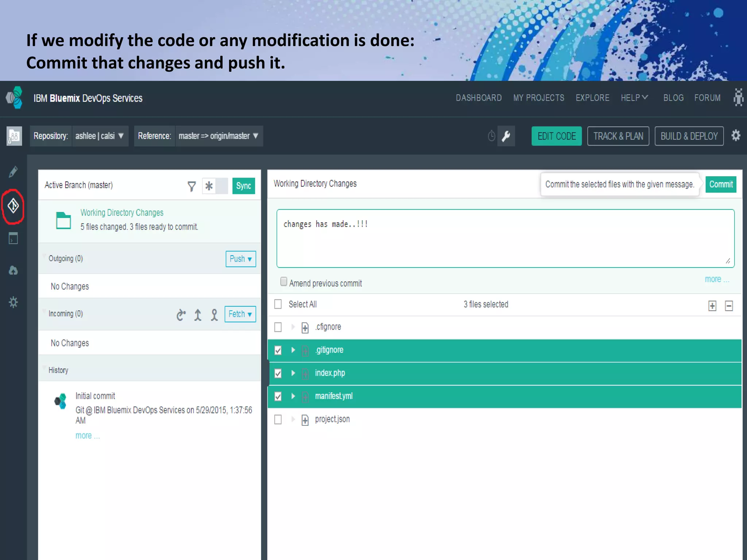Expand the .cfignore diff arrow
Screen dimensions: 747x560
293,327
